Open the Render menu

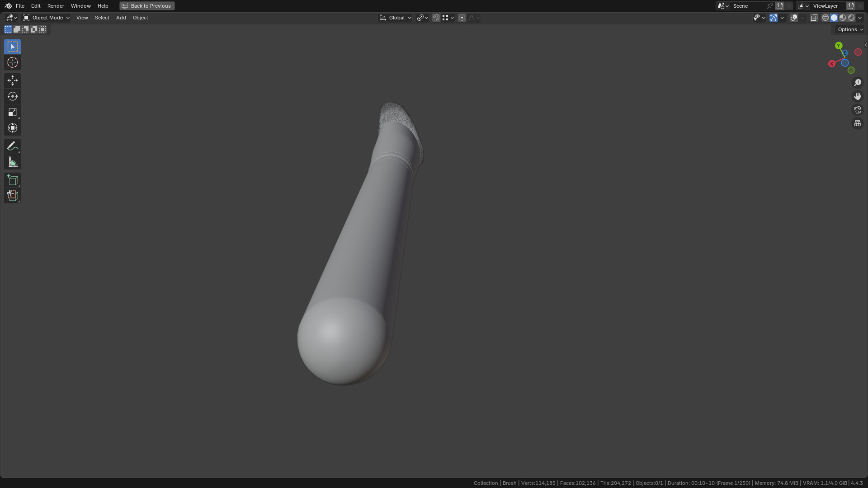pos(56,6)
